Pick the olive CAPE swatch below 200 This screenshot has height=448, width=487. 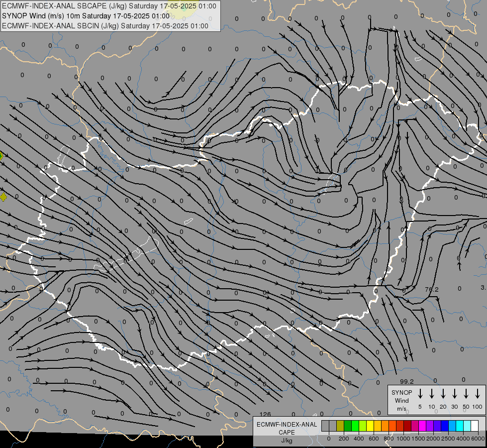[x=340, y=426]
